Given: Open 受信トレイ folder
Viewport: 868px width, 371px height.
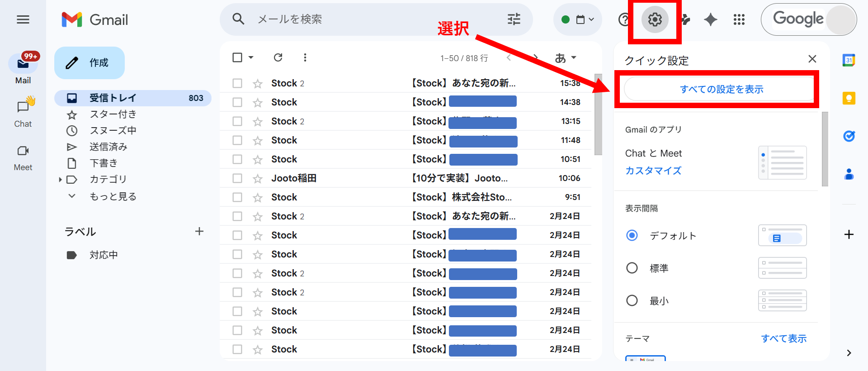Looking at the screenshot, I should (133, 98).
